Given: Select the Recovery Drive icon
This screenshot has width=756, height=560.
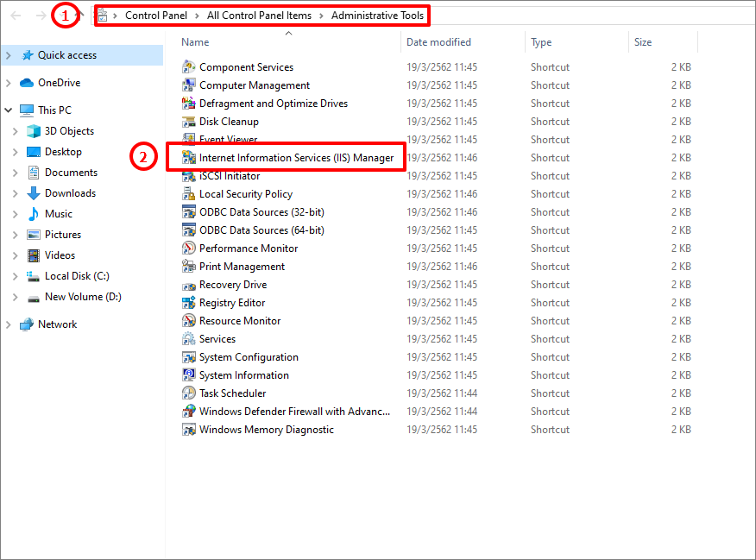Looking at the screenshot, I should pyautogui.click(x=188, y=285).
